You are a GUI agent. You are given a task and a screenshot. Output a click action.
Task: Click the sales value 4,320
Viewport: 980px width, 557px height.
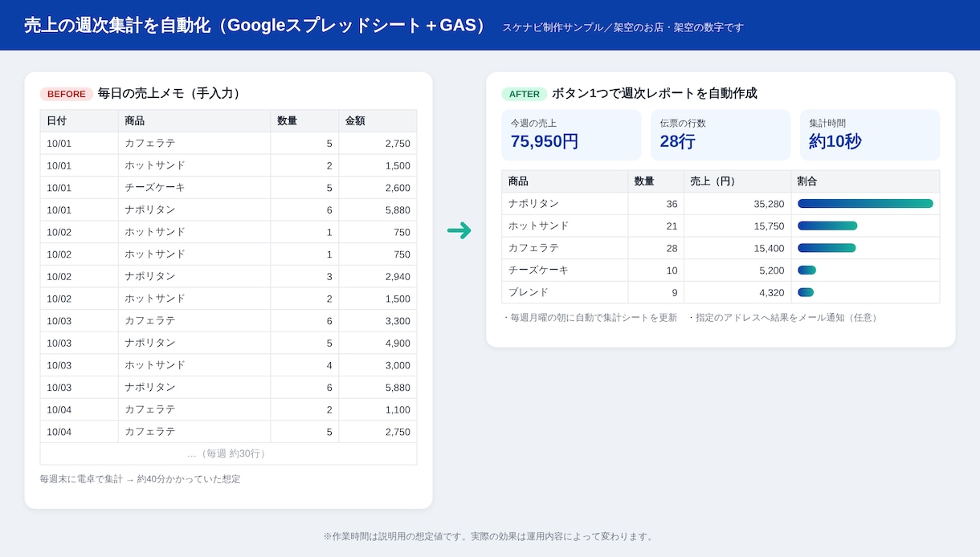[771, 292]
